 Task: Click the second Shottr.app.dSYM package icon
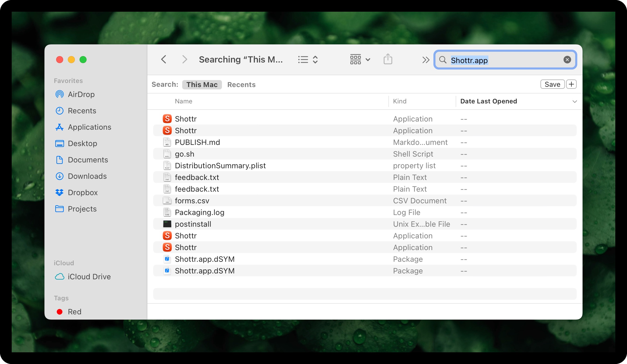(167, 271)
